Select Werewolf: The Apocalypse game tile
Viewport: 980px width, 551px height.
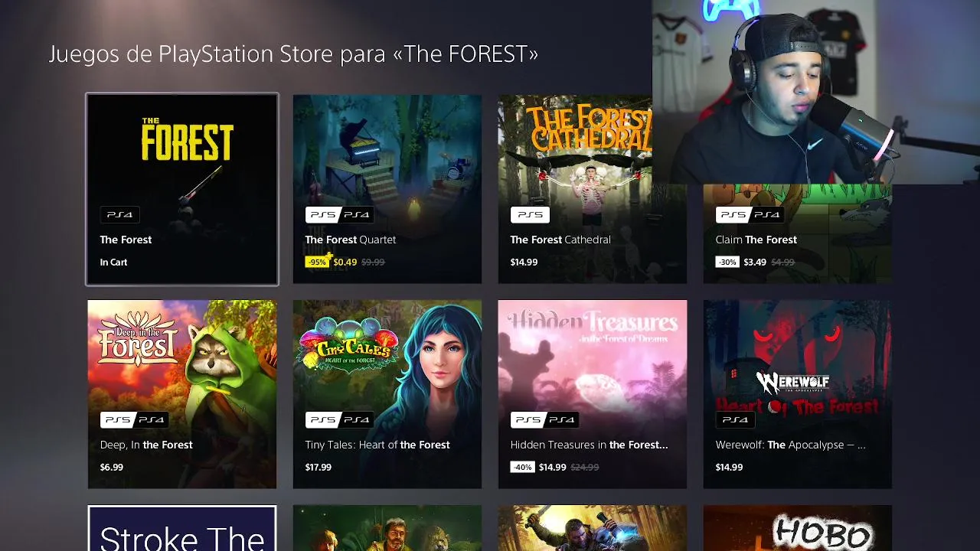[x=797, y=394]
